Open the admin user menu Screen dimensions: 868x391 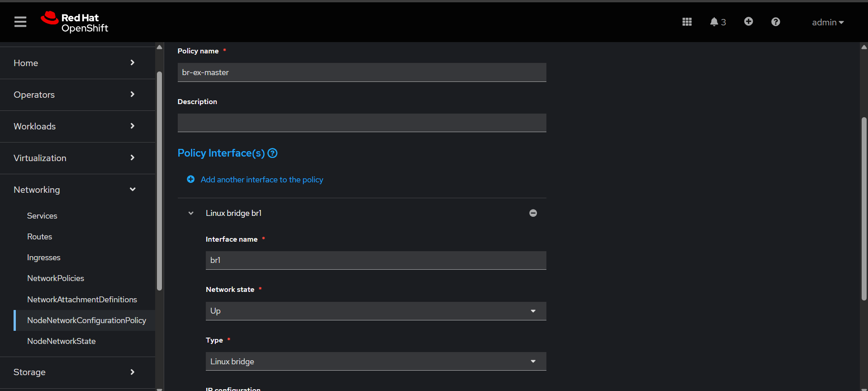pos(827,22)
